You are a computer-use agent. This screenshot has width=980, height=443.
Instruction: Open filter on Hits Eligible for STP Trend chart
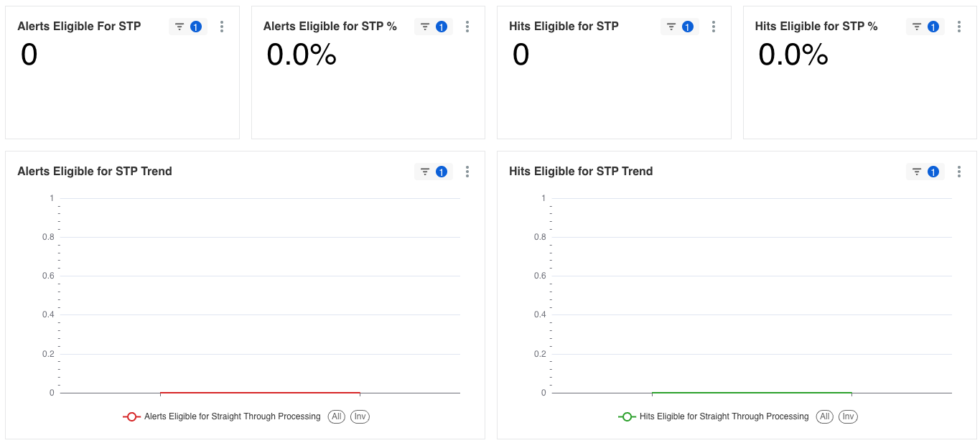point(925,172)
